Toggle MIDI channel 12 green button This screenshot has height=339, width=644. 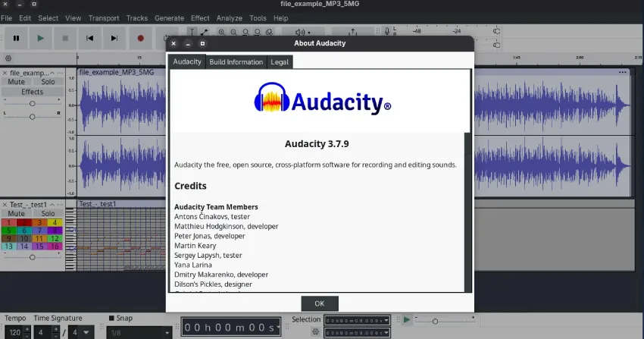coord(55,238)
